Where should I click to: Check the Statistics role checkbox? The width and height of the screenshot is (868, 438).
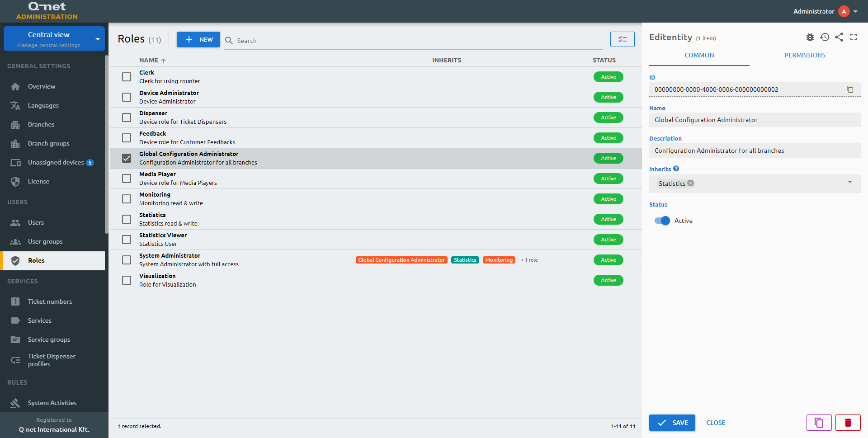127,219
